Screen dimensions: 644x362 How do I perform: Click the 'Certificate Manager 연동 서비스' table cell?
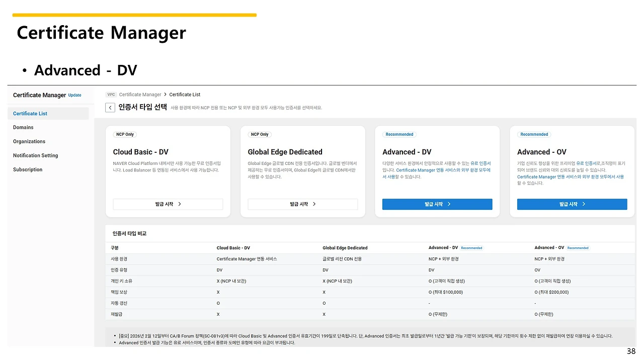pos(247,259)
